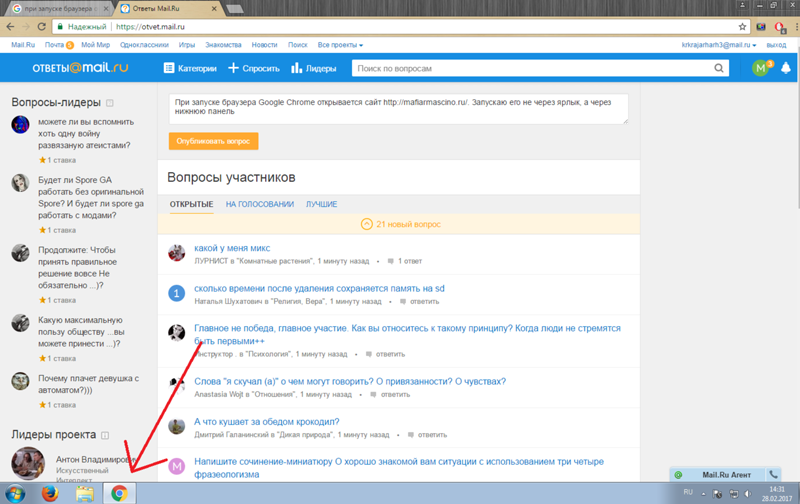The width and height of the screenshot is (800, 504).
Task: Close the Ответы Mail.Ru browser tab
Action: tap(214, 9)
